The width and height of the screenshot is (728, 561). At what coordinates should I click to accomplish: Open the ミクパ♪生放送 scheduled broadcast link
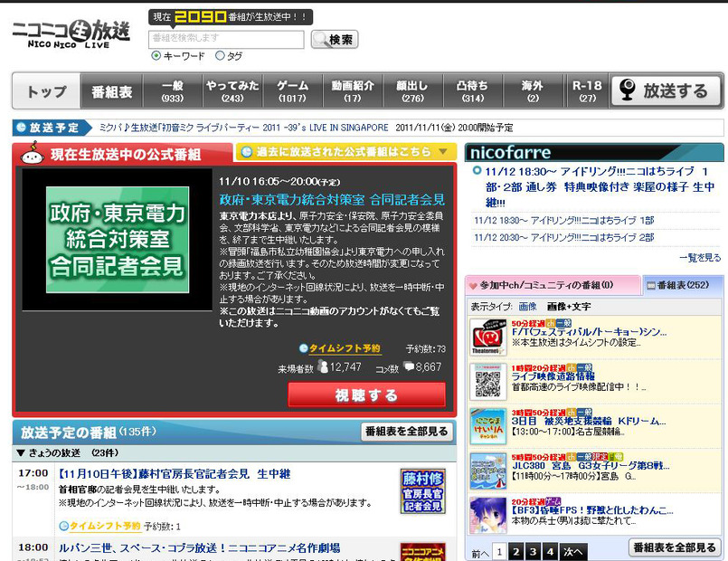click(244, 128)
